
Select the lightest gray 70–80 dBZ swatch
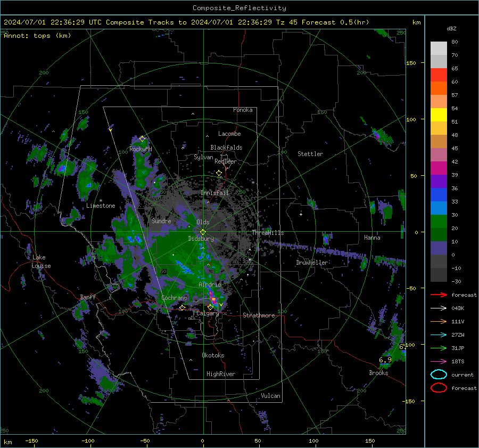[x=439, y=48]
